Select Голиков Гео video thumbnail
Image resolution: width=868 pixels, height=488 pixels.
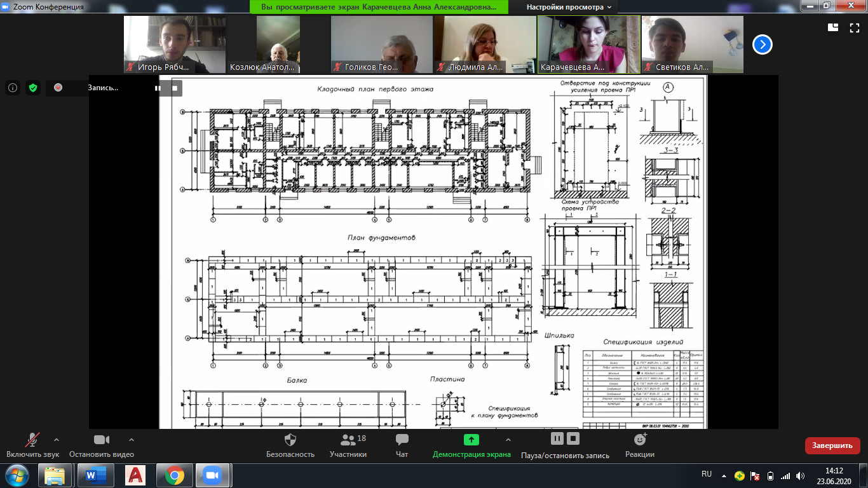pyautogui.click(x=382, y=44)
